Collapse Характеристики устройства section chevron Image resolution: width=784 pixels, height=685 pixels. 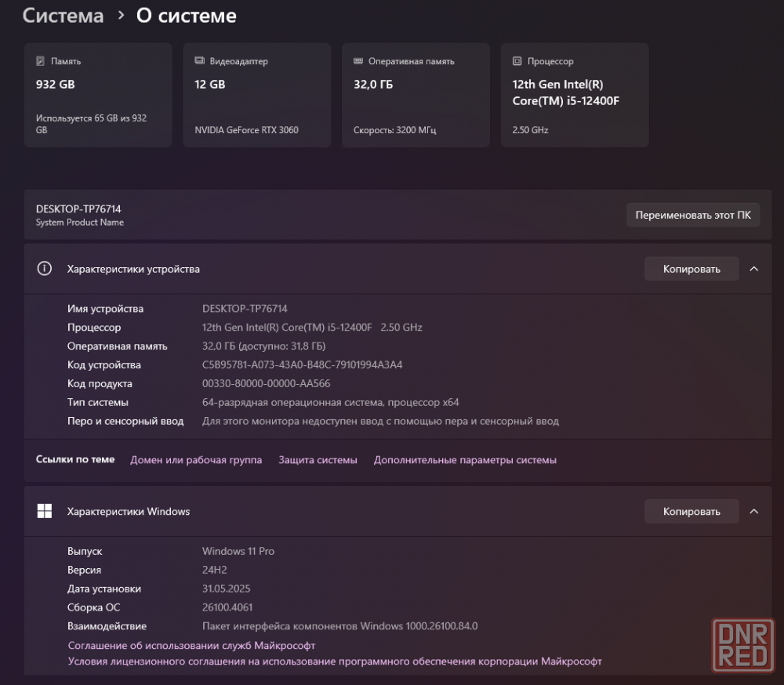754,269
